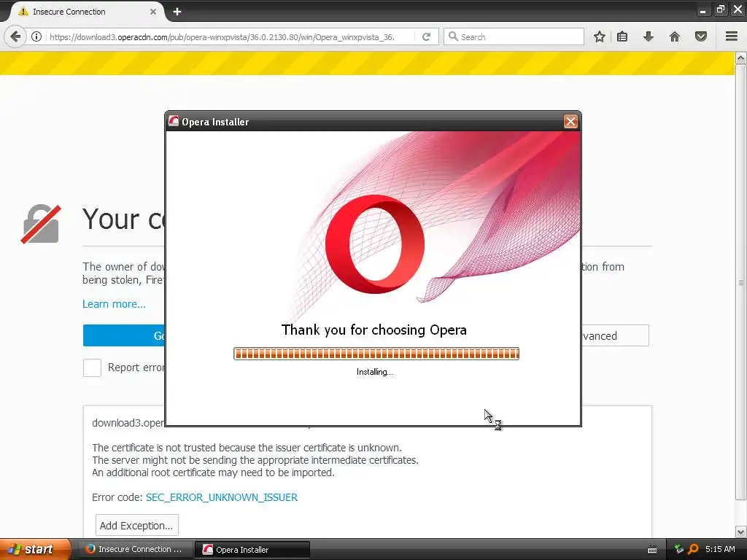The height and width of the screenshot is (560, 747).
Task: Switch to Insecure Connection taskbar button
Action: tap(135, 549)
